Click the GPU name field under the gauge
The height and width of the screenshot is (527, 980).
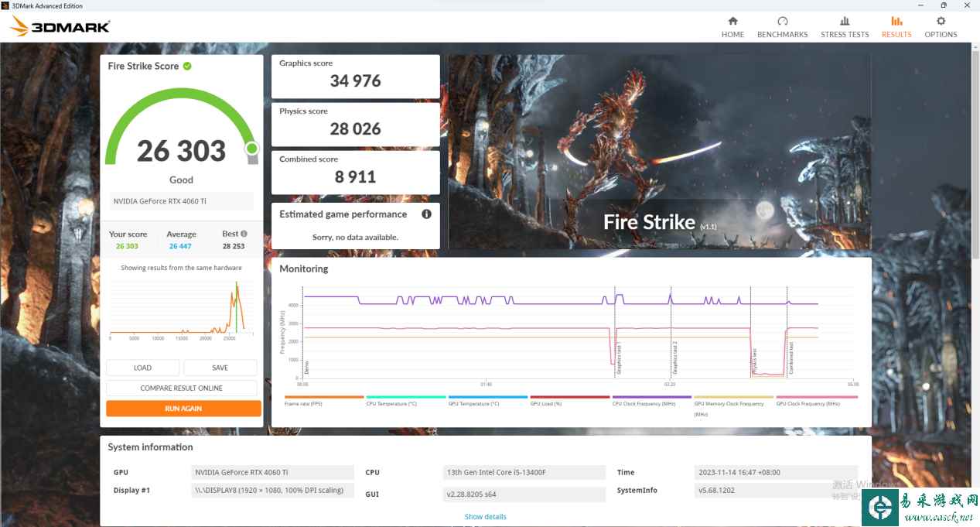point(181,201)
